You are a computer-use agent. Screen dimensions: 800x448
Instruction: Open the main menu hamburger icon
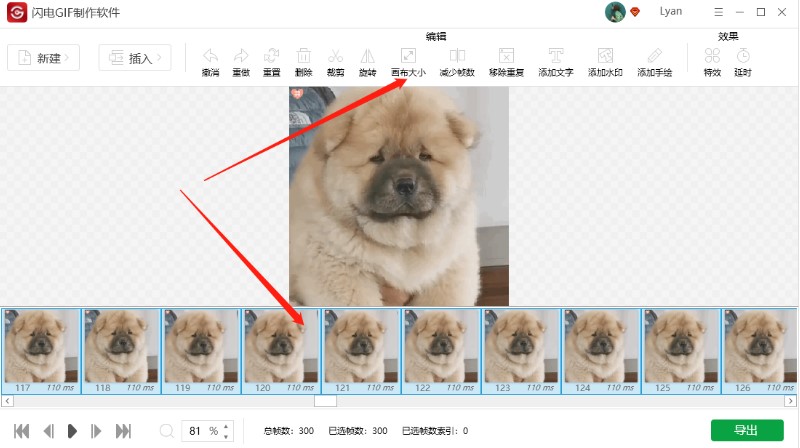pyautogui.click(x=719, y=12)
